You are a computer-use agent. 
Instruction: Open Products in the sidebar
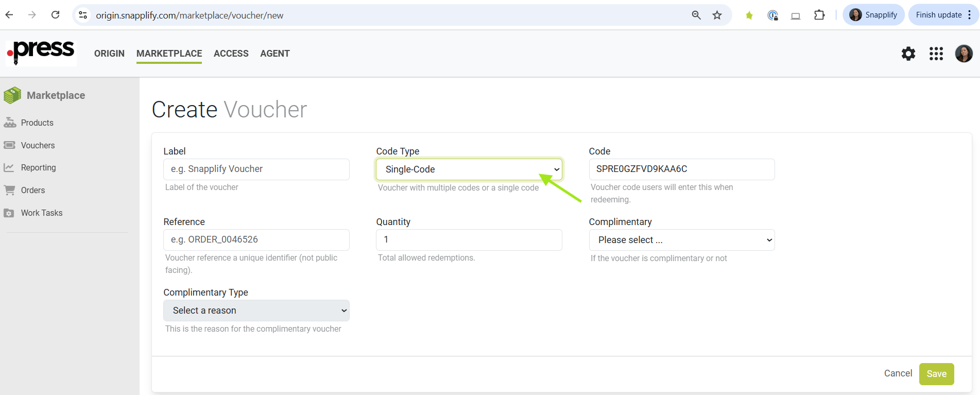(37, 123)
